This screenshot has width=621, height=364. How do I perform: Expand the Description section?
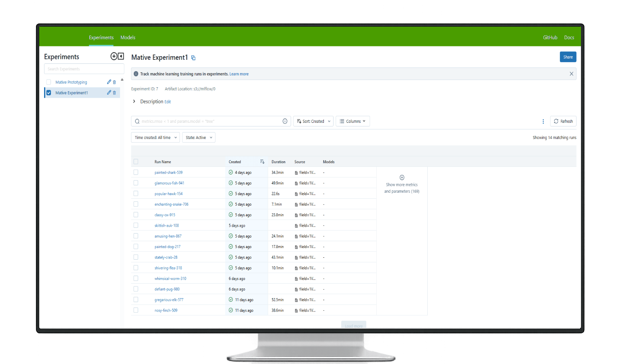(x=134, y=101)
